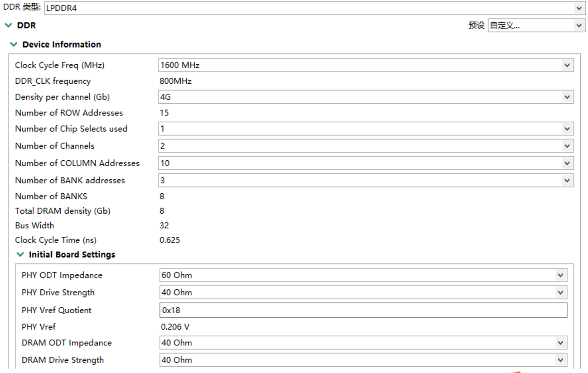The height and width of the screenshot is (373, 588).
Task: Click the dropdown arrow for PHY ODT Impedance
Action: (x=562, y=275)
